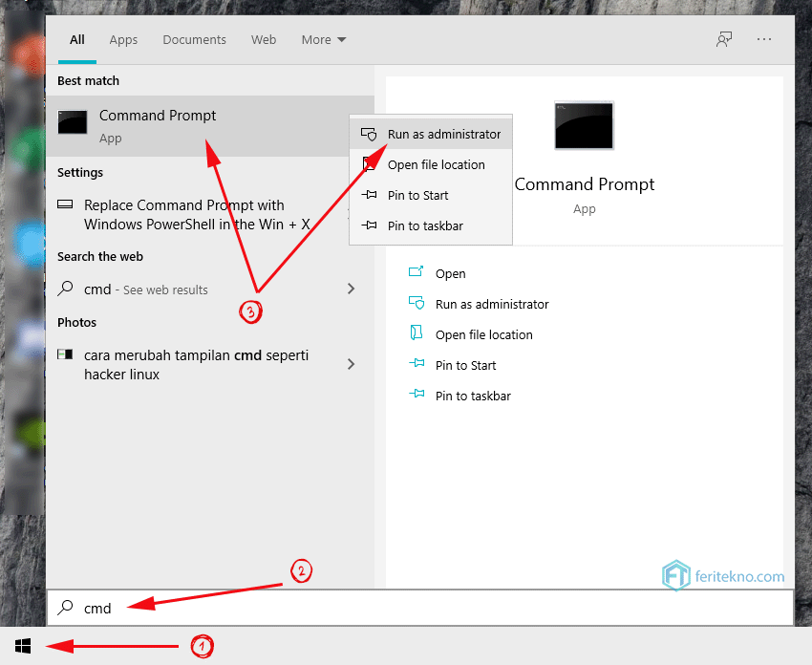Click the Search the web heading
The width and height of the screenshot is (812, 665).
pyautogui.click(x=100, y=256)
